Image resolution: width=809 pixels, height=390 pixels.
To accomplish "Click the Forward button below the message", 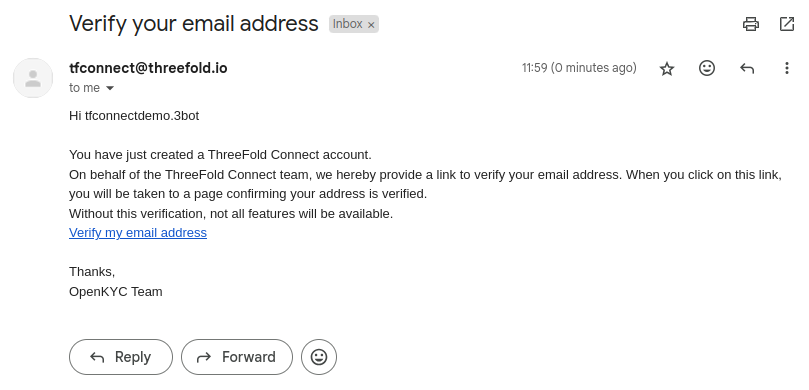I will tap(237, 357).
